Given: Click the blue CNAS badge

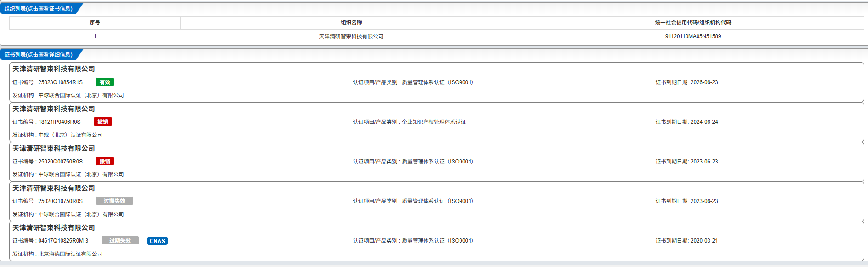Looking at the screenshot, I should point(157,241).
